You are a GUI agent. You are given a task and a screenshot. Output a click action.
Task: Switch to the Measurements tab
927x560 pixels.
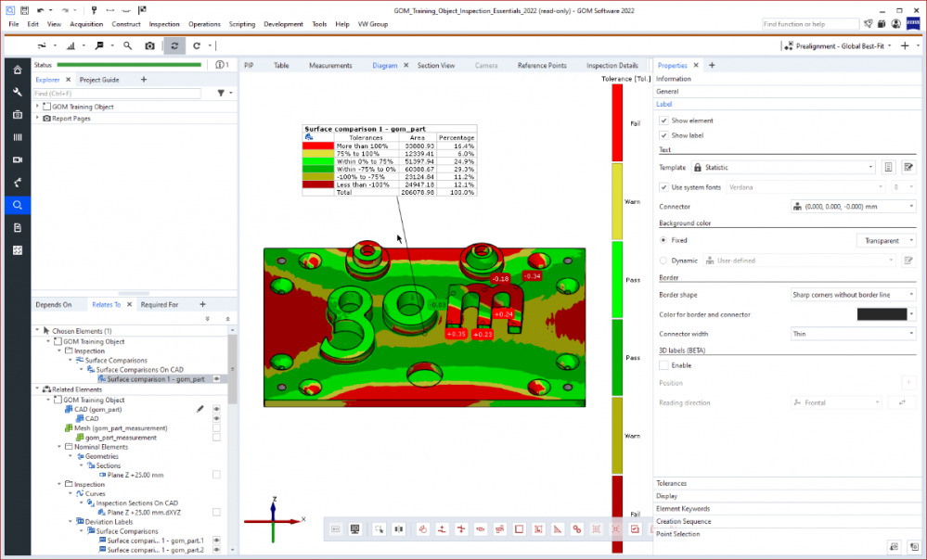click(330, 65)
